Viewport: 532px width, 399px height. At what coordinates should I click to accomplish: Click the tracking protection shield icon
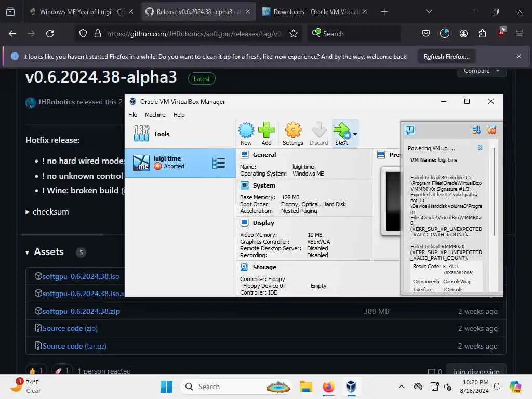point(83,34)
